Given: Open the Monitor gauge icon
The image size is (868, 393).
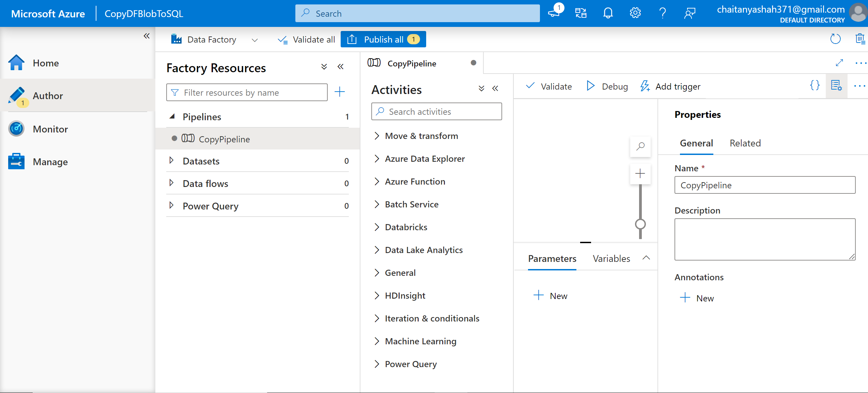Looking at the screenshot, I should 16,129.
